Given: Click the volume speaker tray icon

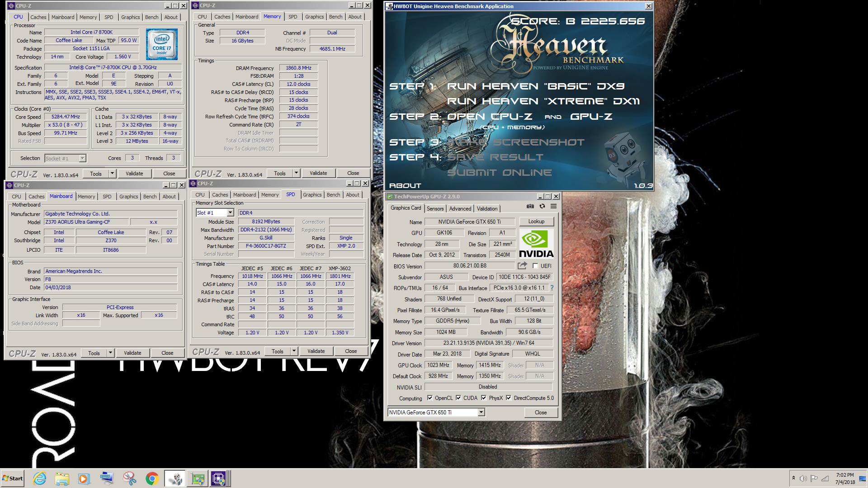Looking at the screenshot, I should click(803, 479).
